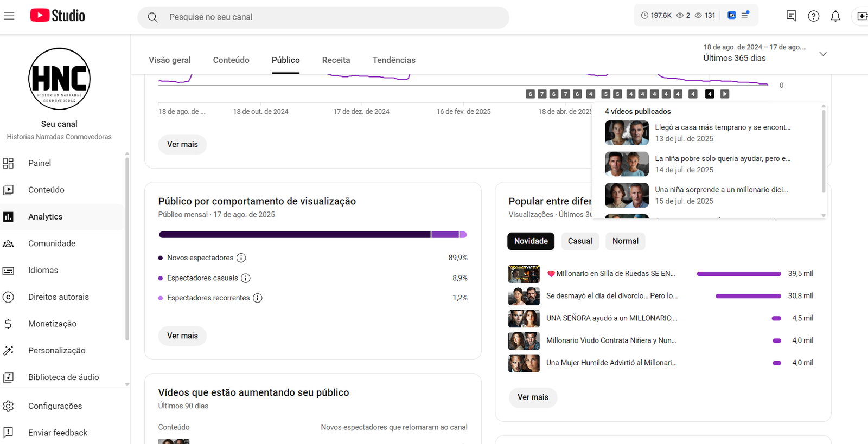This screenshot has height=444, width=868.
Task: Open Se desmayó el día del divorcio video
Action: (x=612, y=296)
